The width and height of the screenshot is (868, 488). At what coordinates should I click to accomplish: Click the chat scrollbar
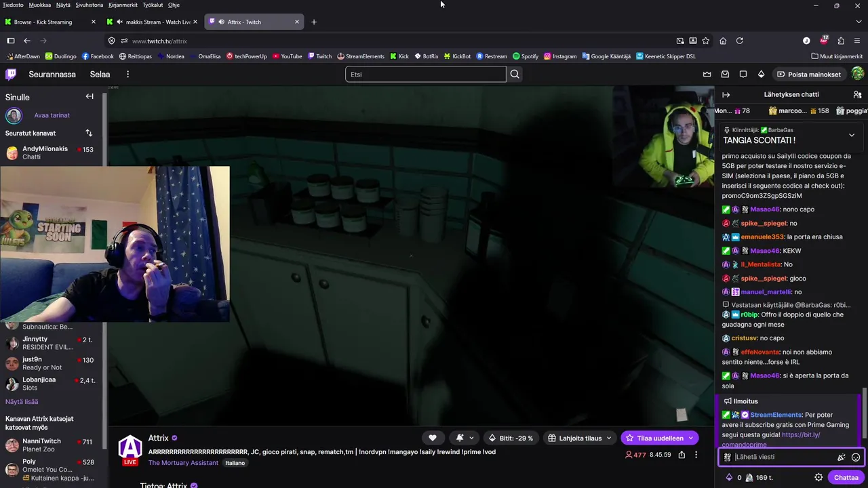tap(865, 413)
